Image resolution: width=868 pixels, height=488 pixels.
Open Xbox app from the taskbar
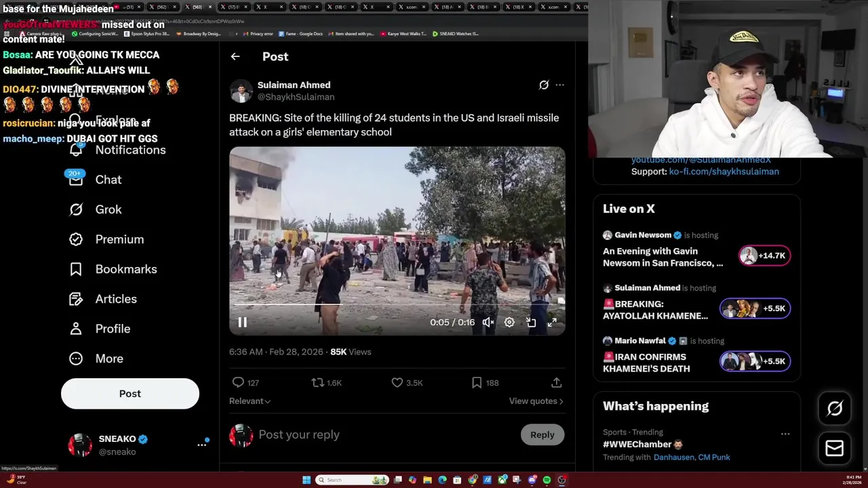tap(502, 480)
